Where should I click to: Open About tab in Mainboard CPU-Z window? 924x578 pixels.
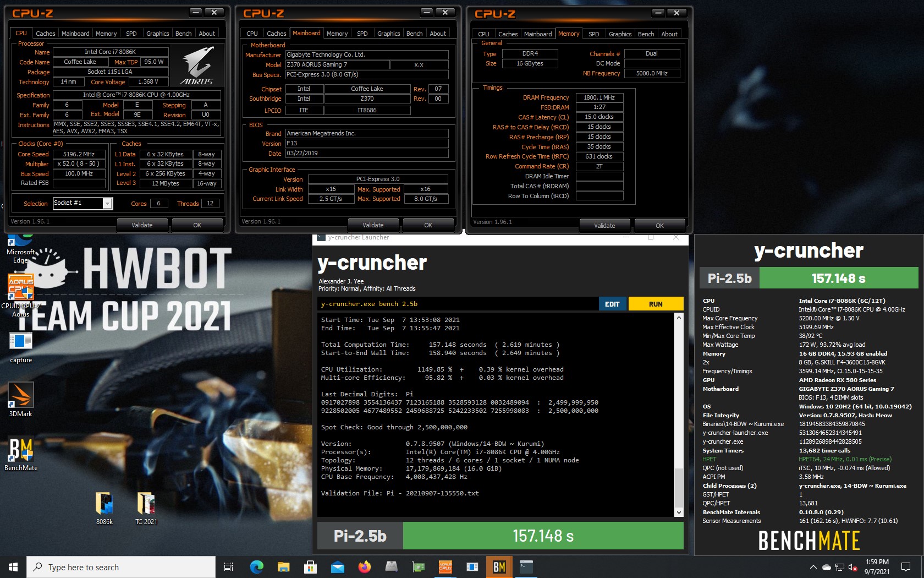[438, 34]
